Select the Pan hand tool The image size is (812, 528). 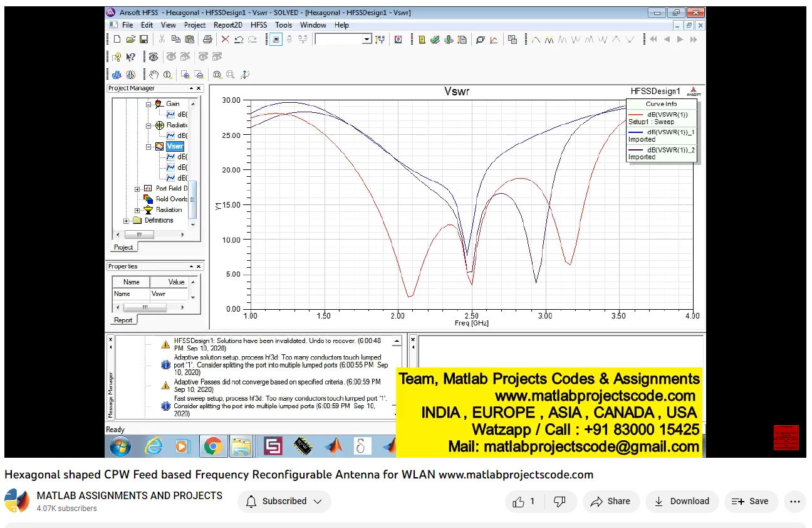tap(154, 75)
